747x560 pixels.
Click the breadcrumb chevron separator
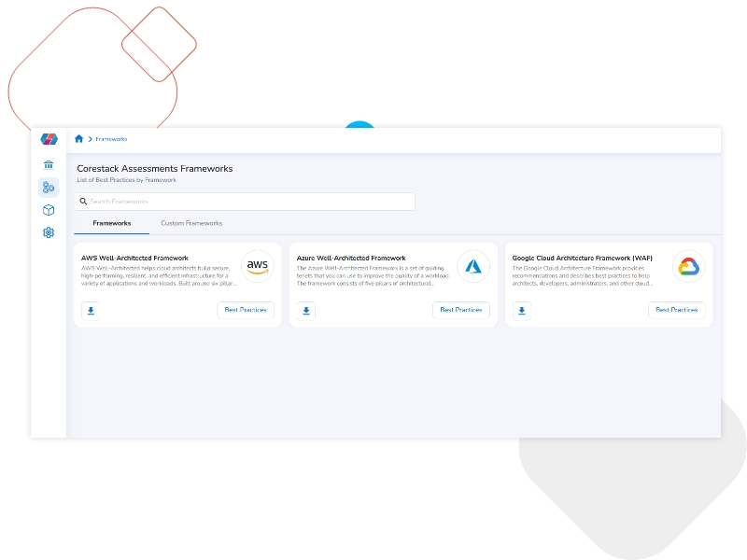click(x=90, y=139)
